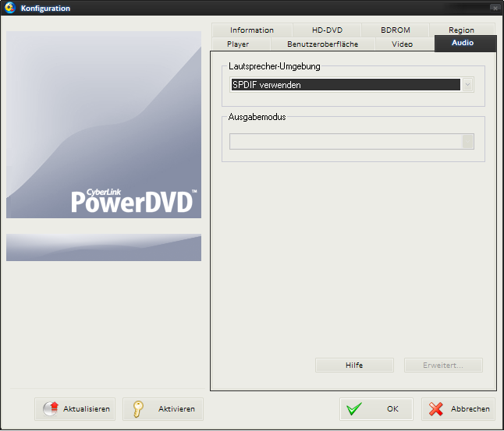
Task: Open the Lautsprecher-Umgebung dropdown arrow
Action: point(467,85)
